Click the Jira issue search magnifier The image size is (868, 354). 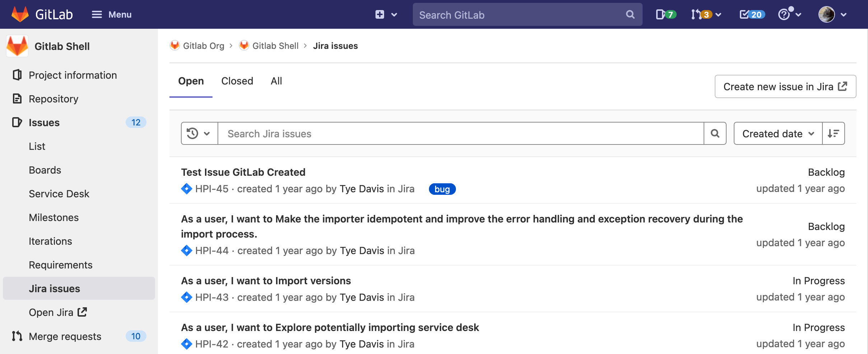click(x=715, y=133)
